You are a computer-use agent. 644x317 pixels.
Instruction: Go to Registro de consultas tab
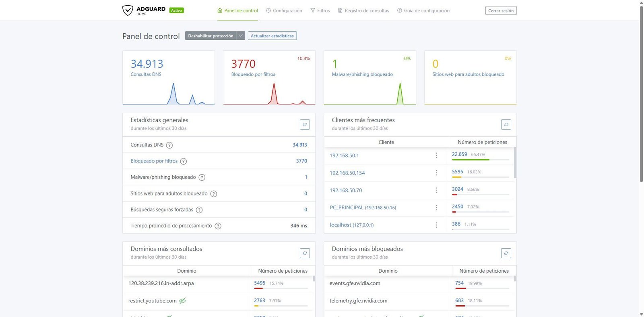[x=363, y=10]
